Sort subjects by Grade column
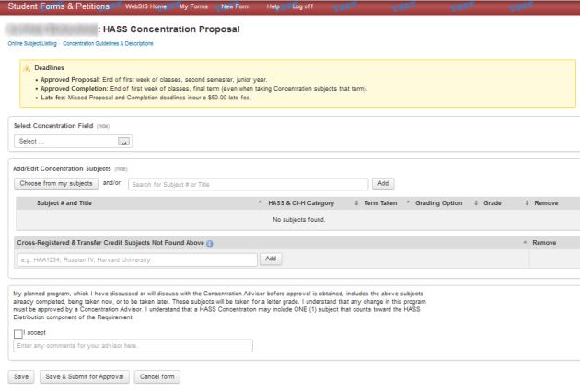This screenshot has height=392, width=580. pos(497,202)
